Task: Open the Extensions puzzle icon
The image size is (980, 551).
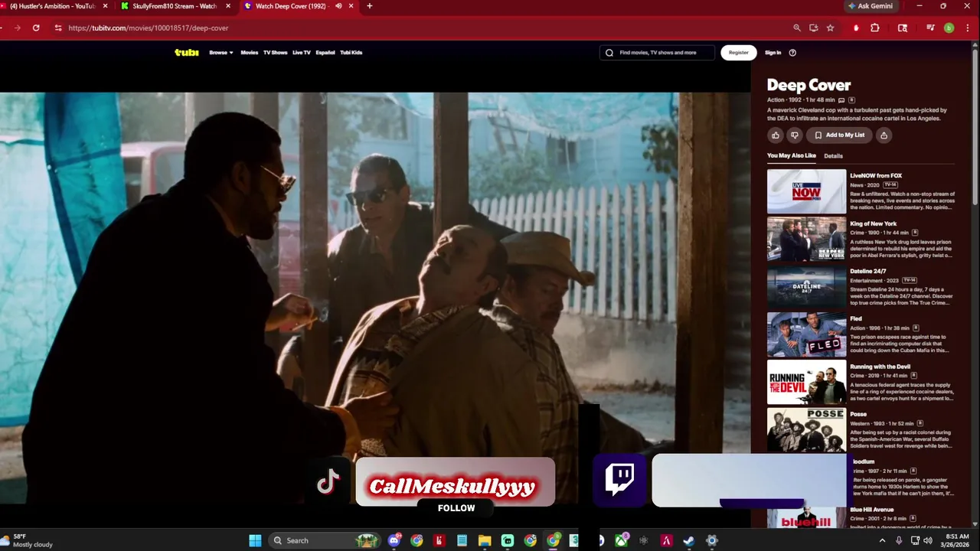Action: point(875,28)
